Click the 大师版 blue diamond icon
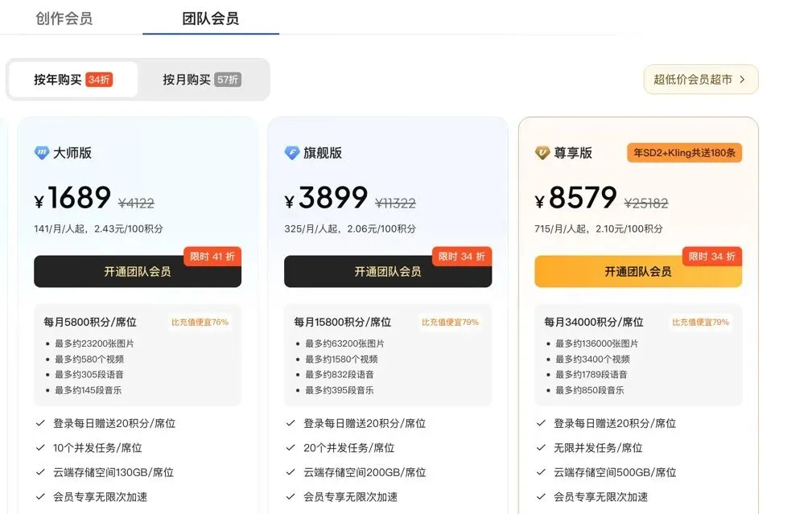 click(42, 153)
